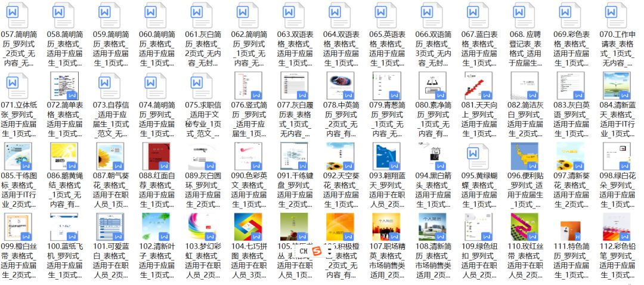
Task: Select the 064 双语表格 file icon
Action: (x=340, y=15)
